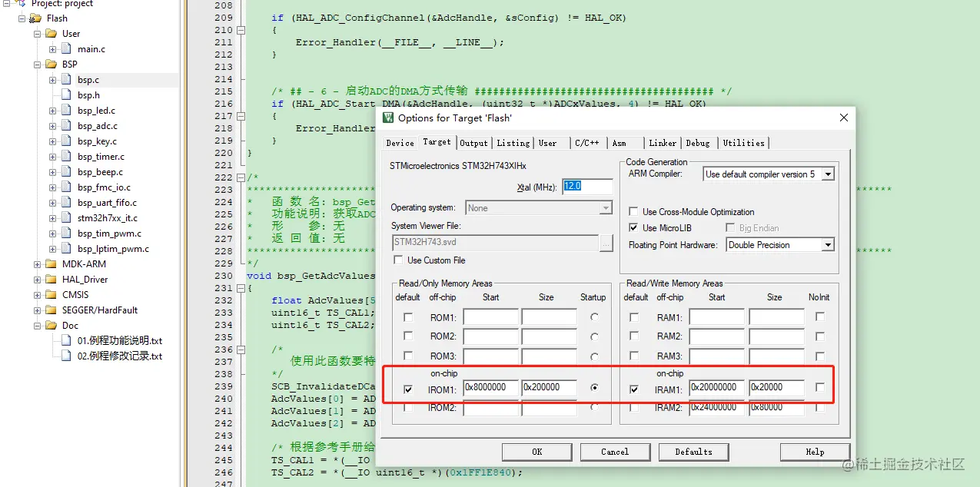The height and width of the screenshot is (487, 980).
Task: Enable ROM1 default checkbox
Action: click(408, 317)
